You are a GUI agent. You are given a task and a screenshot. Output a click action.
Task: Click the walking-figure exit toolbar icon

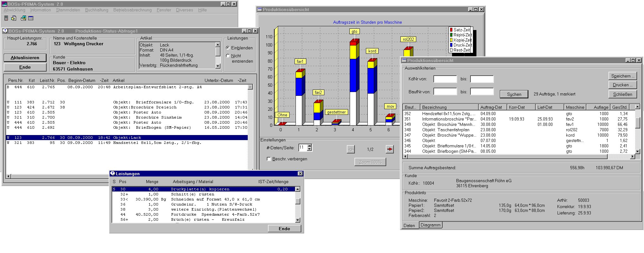23,18
